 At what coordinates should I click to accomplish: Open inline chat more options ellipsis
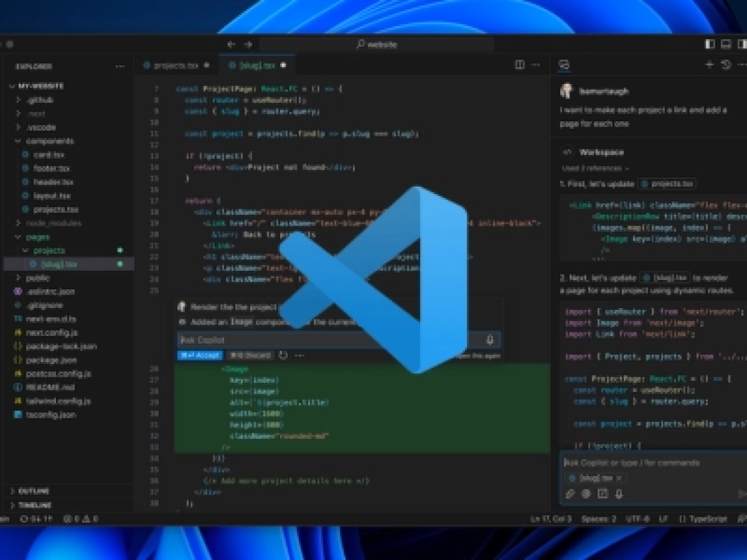[x=299, y=355]
